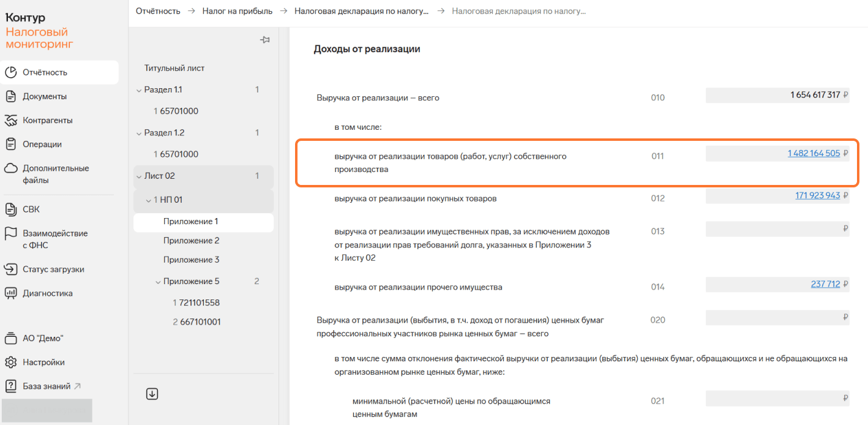The height and width of the screenshot is (425, 868).
Task: Click the Статус загрузки icon
Action: point(10,269)
